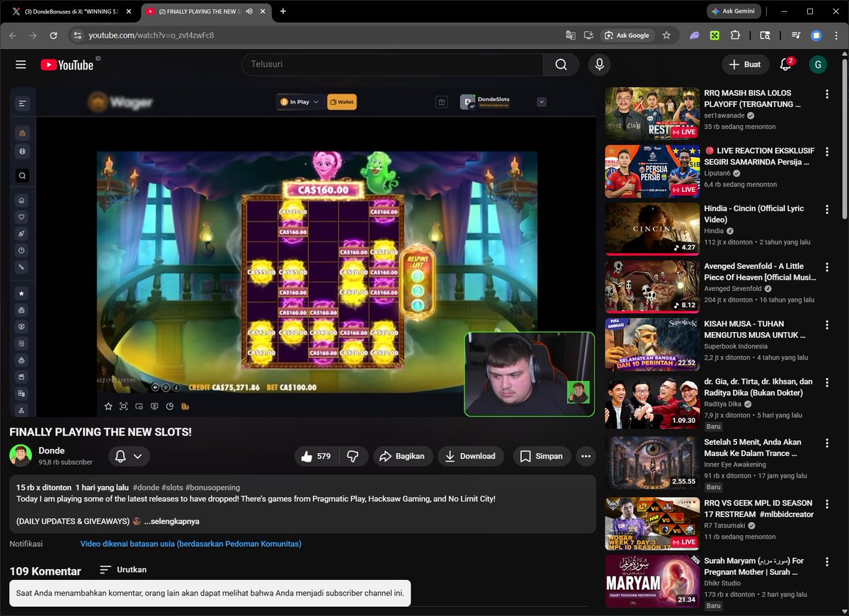The height and width of the screenshot is (616, 849).
Task: Go back in browser history
Action: click(13, 35)
